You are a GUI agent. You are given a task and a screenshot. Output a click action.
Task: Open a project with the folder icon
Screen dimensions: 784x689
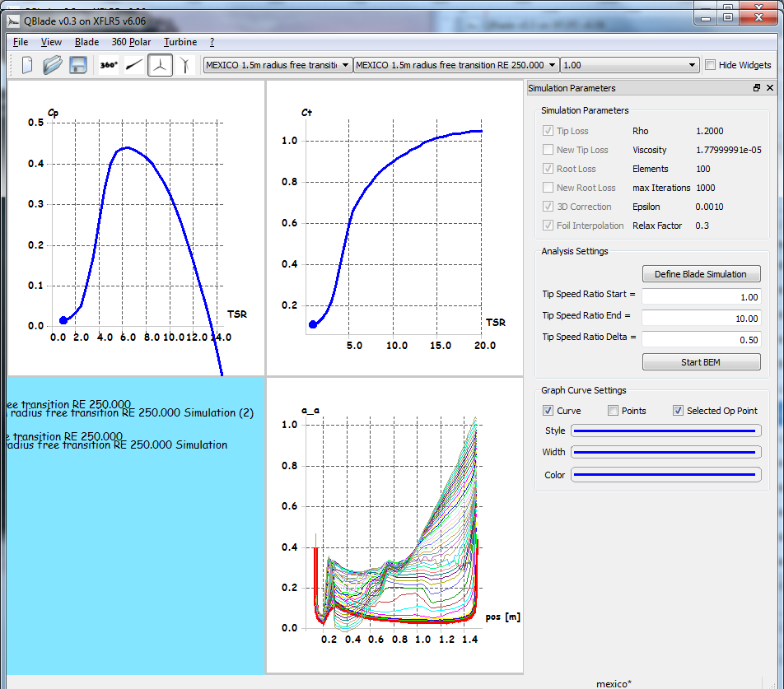pyautogui.click(x=53, y=65)
